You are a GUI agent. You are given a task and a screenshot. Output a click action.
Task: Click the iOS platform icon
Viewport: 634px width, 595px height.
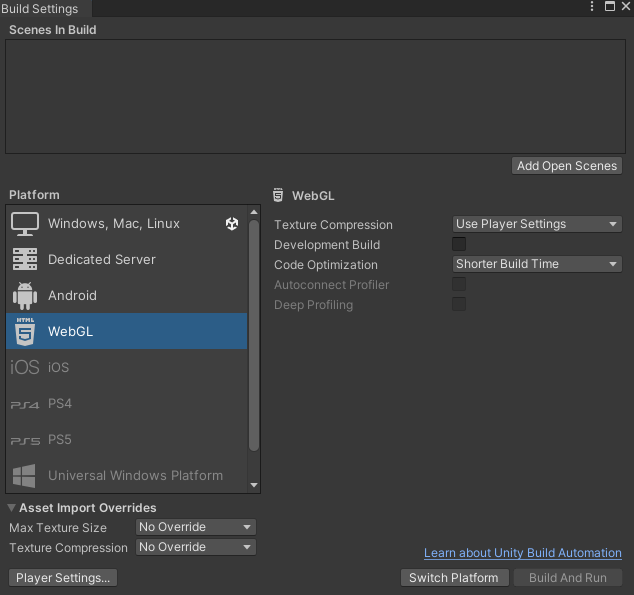tap(25, 368)
